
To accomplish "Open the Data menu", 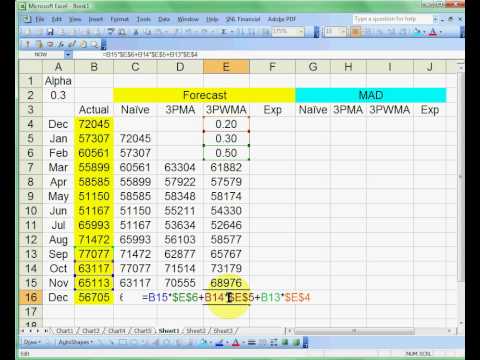I will point(164,19).
